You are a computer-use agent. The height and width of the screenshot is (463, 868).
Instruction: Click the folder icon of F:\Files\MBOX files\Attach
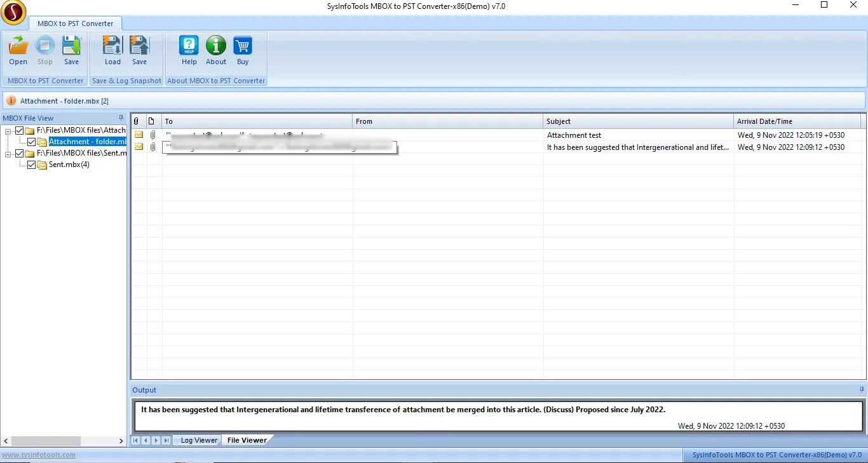pos(30,130)
